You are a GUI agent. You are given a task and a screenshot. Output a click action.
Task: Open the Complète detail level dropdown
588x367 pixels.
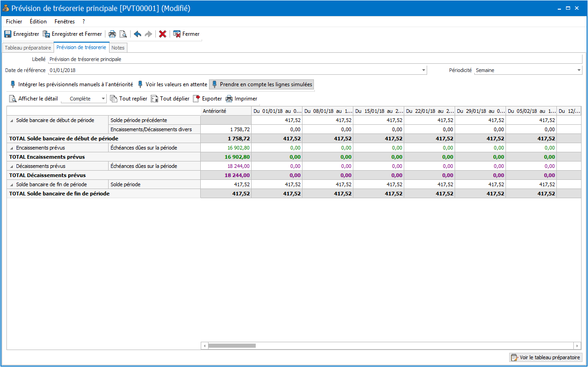(104, 99)
